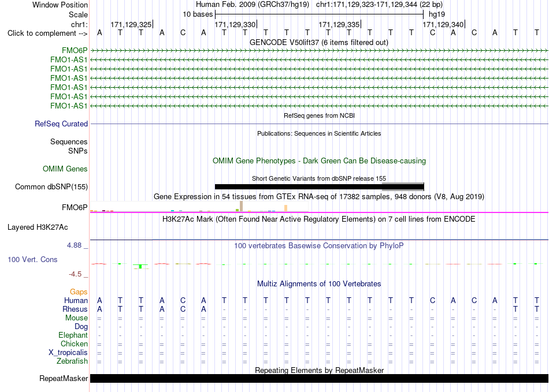This screenshot has width=549, height=392.
Task: Click the 171,129,330 position marker
Action: pos(236,24)
